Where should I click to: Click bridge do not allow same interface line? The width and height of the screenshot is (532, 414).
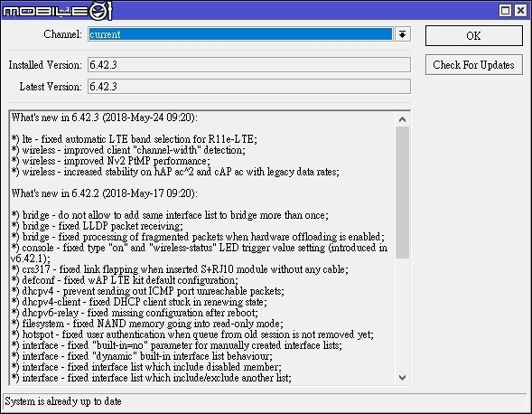170,215
